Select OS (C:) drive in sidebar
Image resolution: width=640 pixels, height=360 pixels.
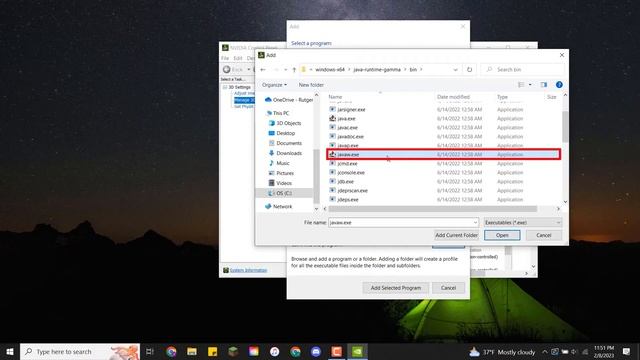[284, 193]
